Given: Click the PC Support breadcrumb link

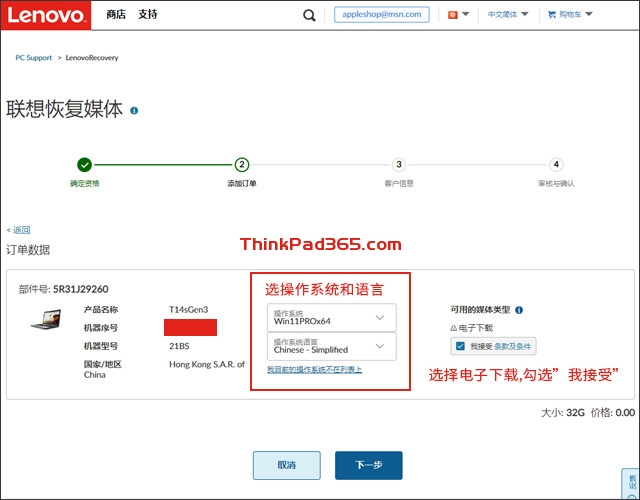Looking at the screenshot, I should [x=33, y=58].
